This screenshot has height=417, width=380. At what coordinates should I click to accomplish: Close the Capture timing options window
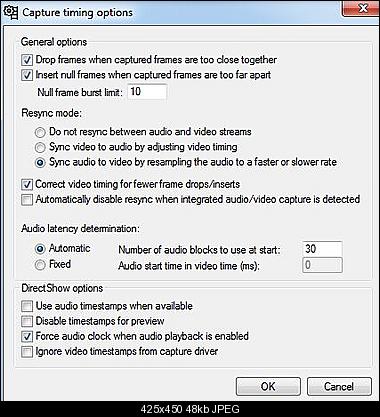[361, 8]
